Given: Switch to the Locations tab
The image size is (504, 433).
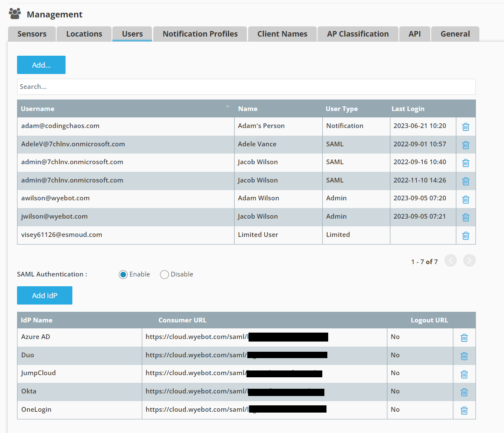Looking at the screenshot, I should click(x=84, y=34).
